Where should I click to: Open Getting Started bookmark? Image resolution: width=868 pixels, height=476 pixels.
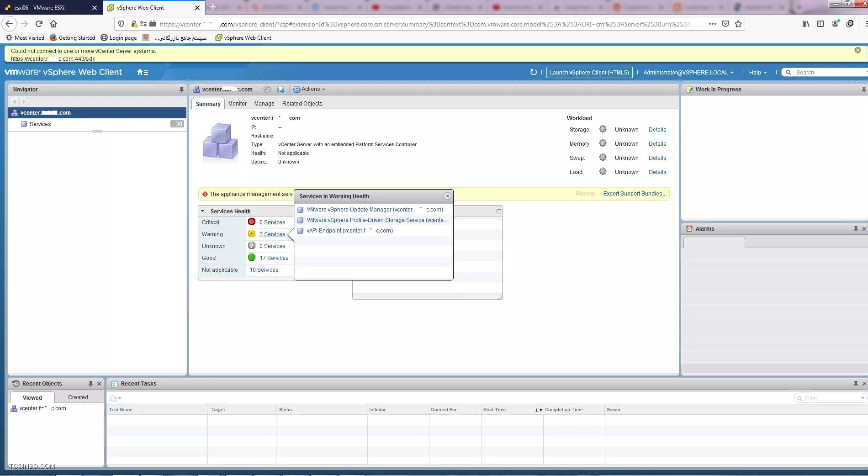click(72, 38)
